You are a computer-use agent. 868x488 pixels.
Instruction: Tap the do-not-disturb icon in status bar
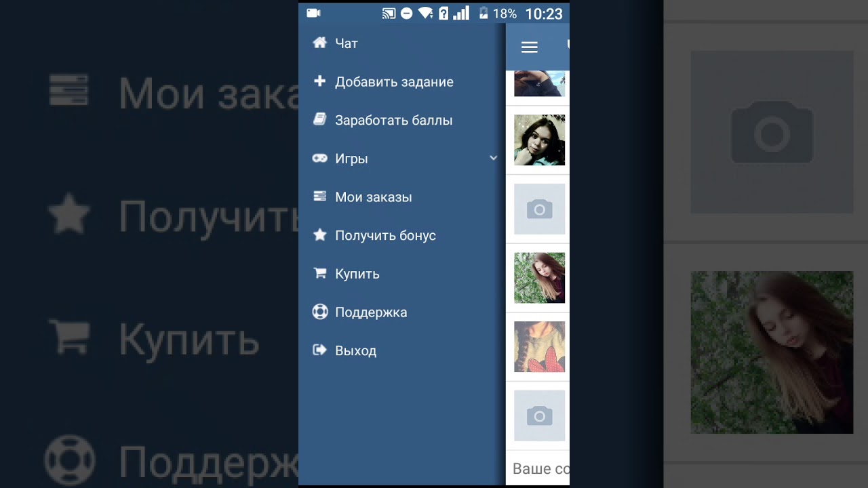point(407,14)
